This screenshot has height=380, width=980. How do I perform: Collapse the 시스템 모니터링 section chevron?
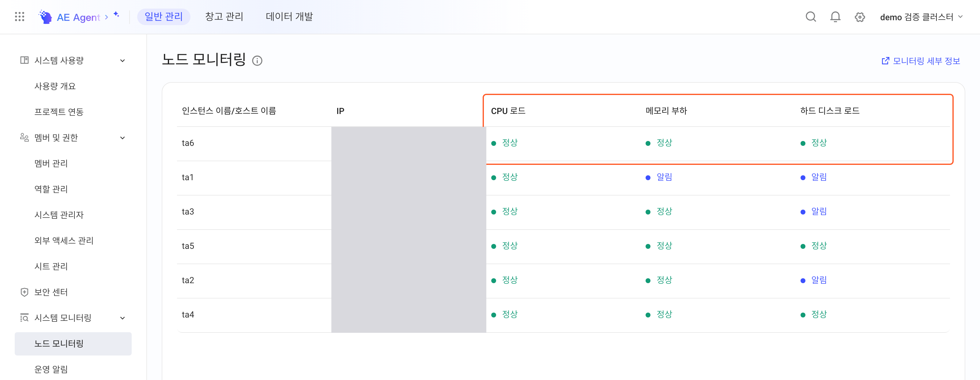click(123, 318)
